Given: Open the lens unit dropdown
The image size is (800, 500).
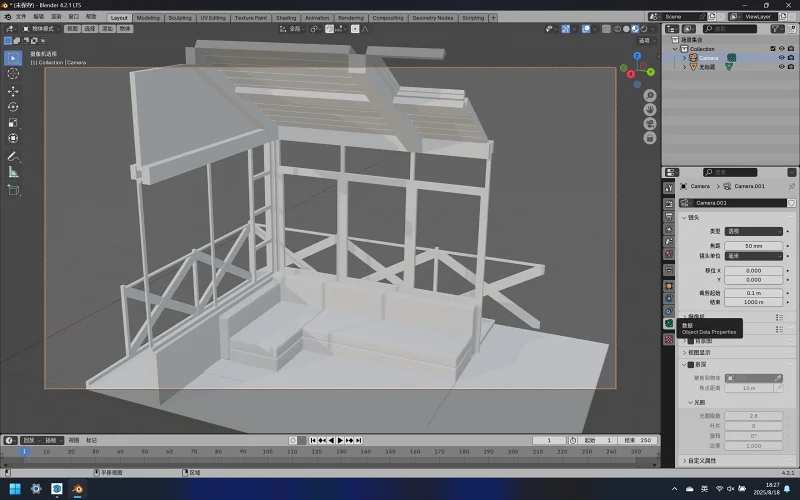Looking at the screenshot, I should coord(754,256).
